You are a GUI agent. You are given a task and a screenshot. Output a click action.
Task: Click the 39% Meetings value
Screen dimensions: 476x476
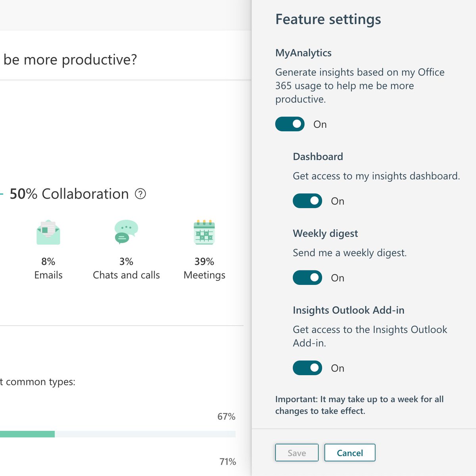(204, 261)
